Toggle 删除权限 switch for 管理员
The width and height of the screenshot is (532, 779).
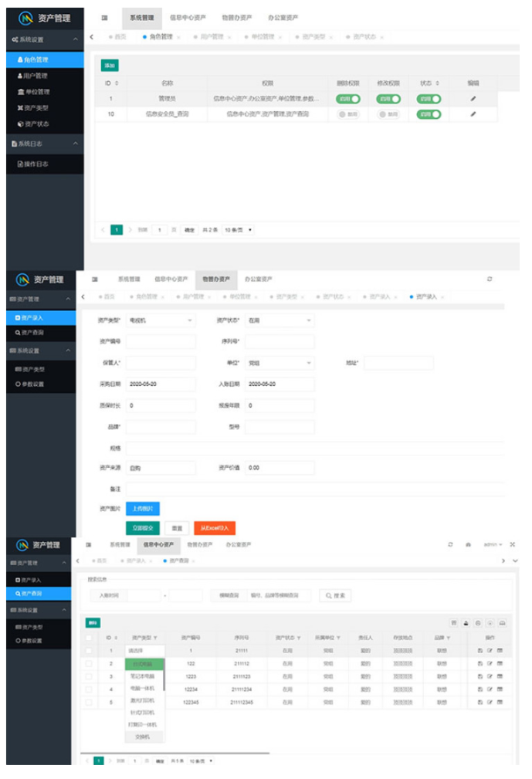[348, 99]
